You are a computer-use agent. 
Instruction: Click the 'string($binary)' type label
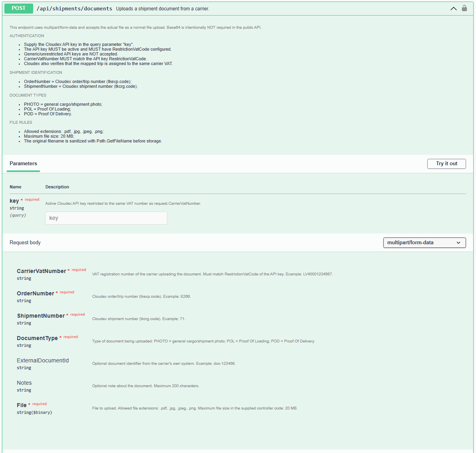tap(35, 412)
